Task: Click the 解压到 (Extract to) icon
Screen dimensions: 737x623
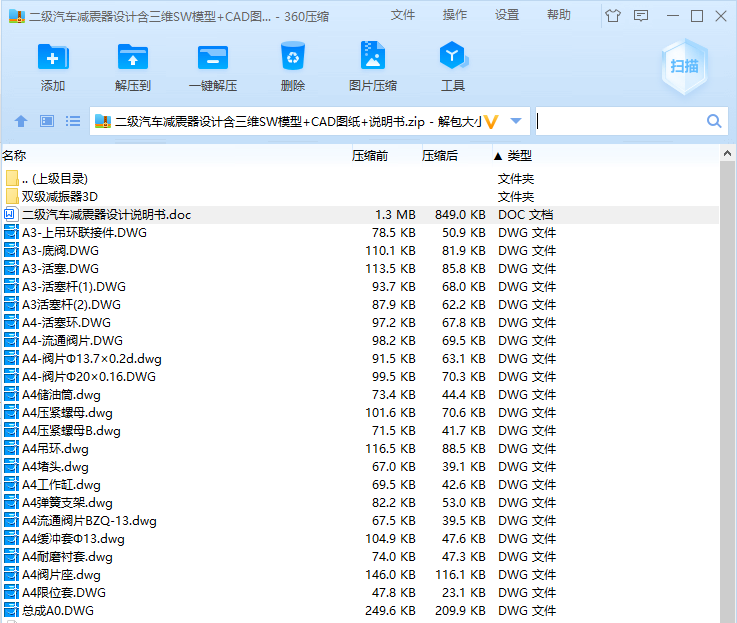Action: 133,57
